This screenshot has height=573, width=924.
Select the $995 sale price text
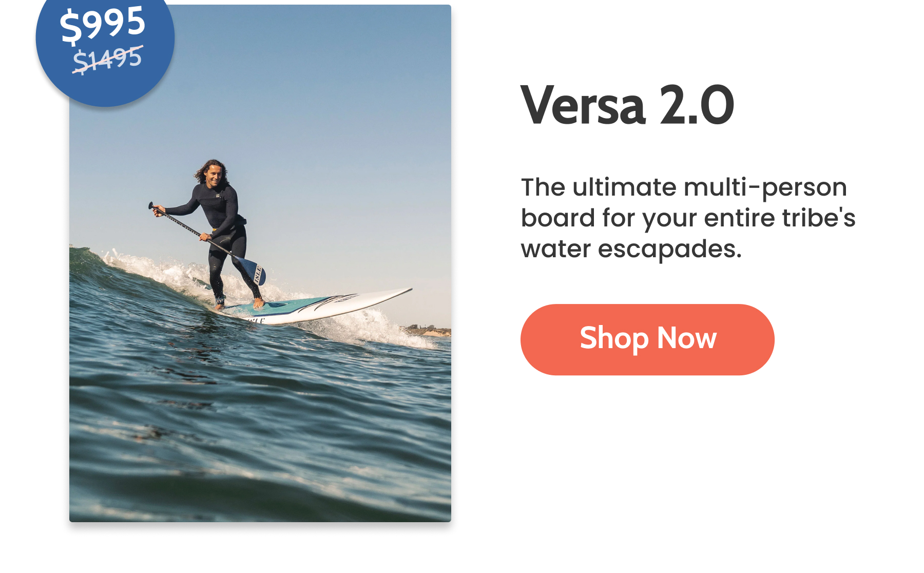103,24
